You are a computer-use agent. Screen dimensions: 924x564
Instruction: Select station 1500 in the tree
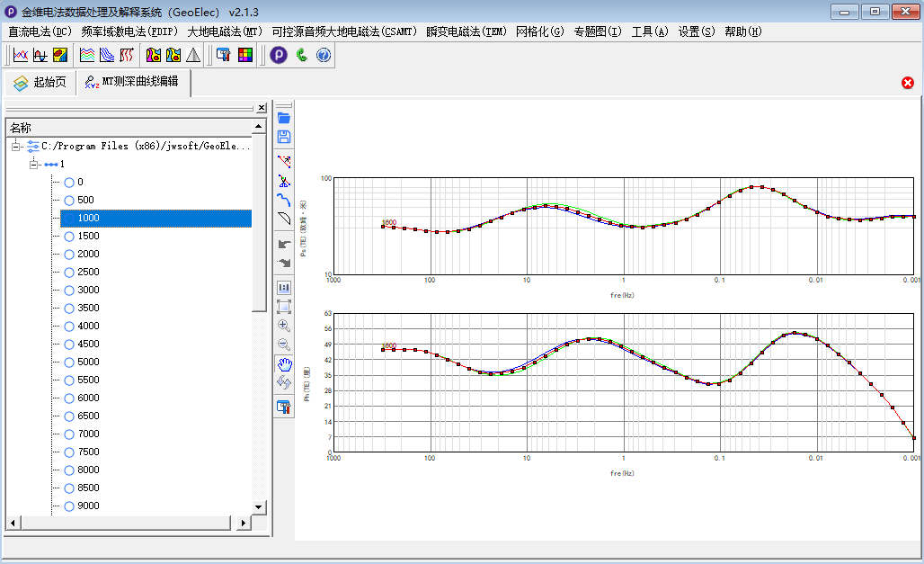(x=88, y=236)
